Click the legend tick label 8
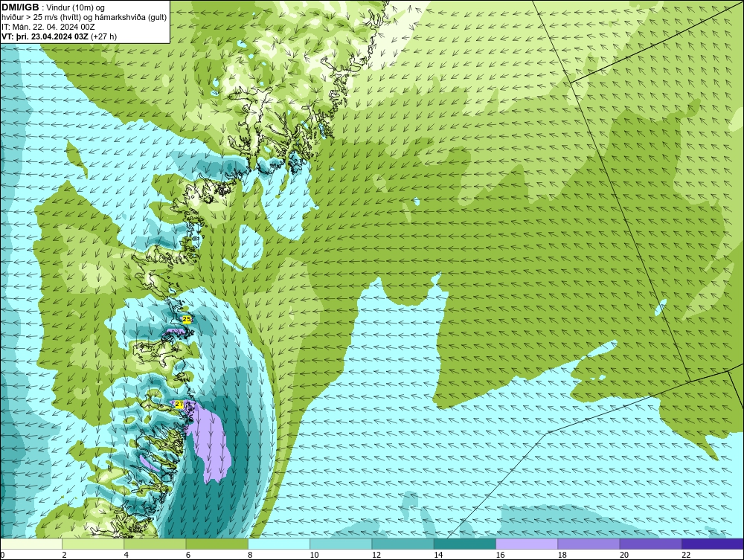 point(251,556)
